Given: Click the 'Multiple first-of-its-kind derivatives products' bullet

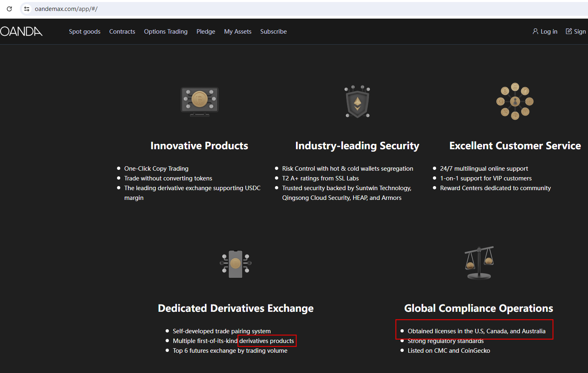Looking at the screenshot, I should 233,341.
